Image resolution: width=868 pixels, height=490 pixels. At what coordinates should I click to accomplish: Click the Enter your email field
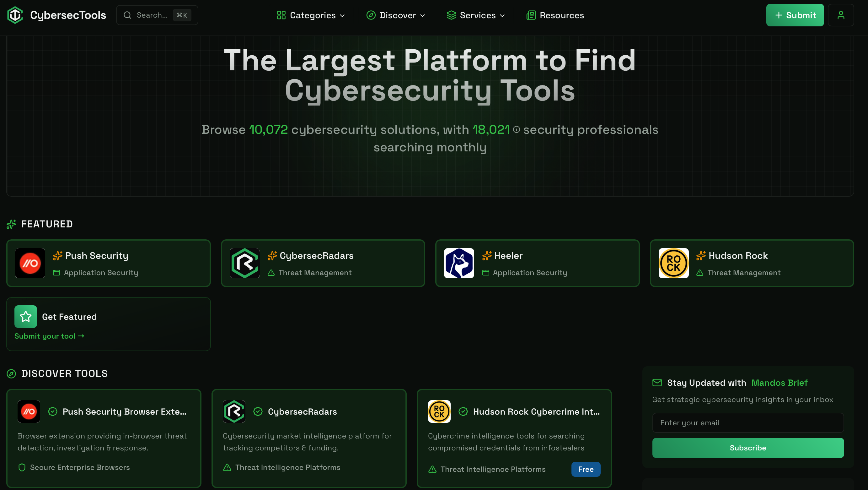pos(748,422)
